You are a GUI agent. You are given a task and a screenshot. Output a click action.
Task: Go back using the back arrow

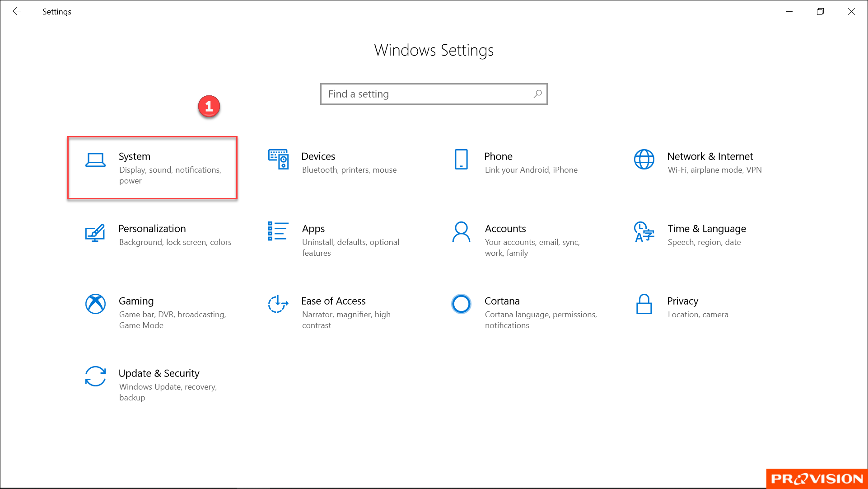pos(17,11)
